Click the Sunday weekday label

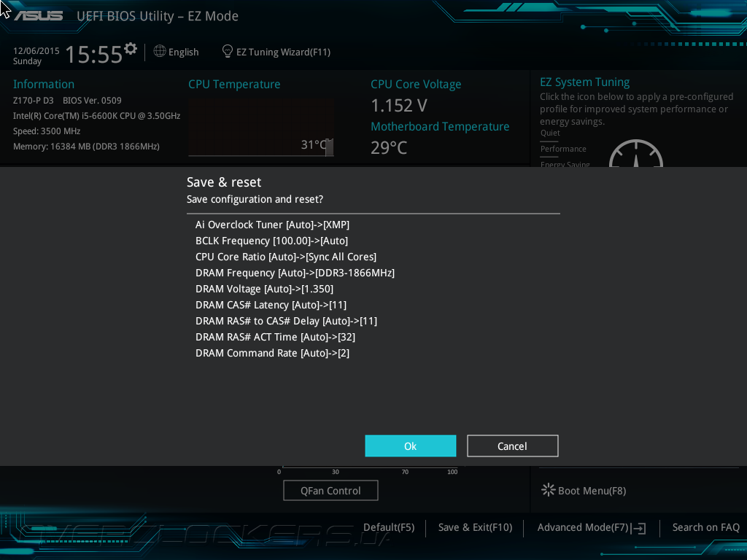pyautogui.click(x=27, y=61)
